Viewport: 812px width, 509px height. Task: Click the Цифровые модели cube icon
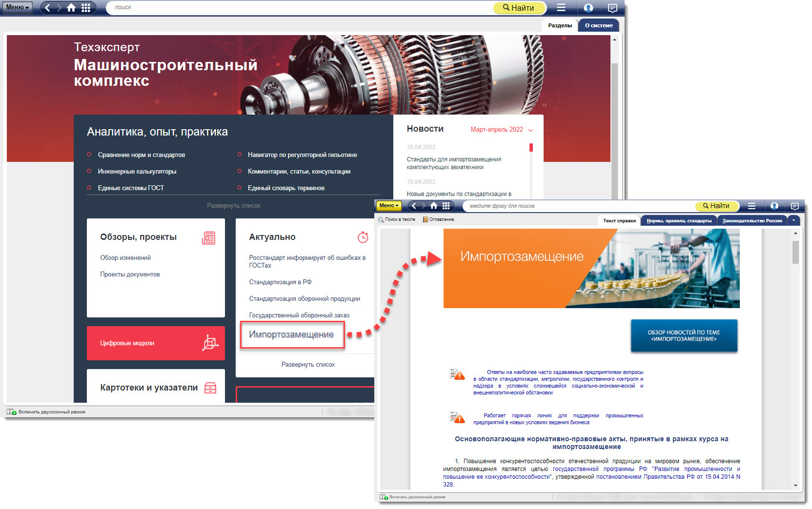click(210, 343)
